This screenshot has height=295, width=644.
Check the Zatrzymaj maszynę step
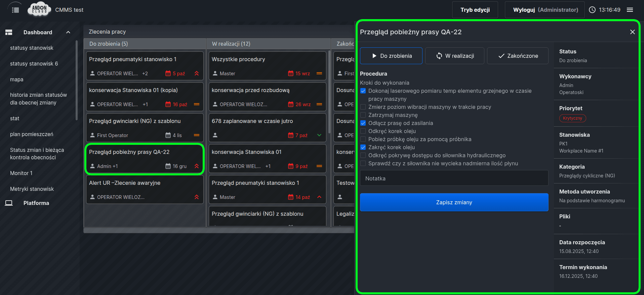pyautogui.click(x=363, y=115)
